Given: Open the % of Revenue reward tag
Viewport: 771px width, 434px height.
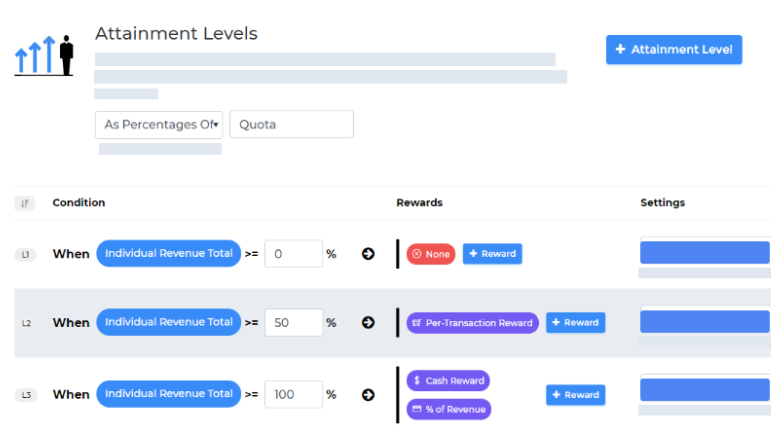Looking at the screenshot, I should 448,409.
